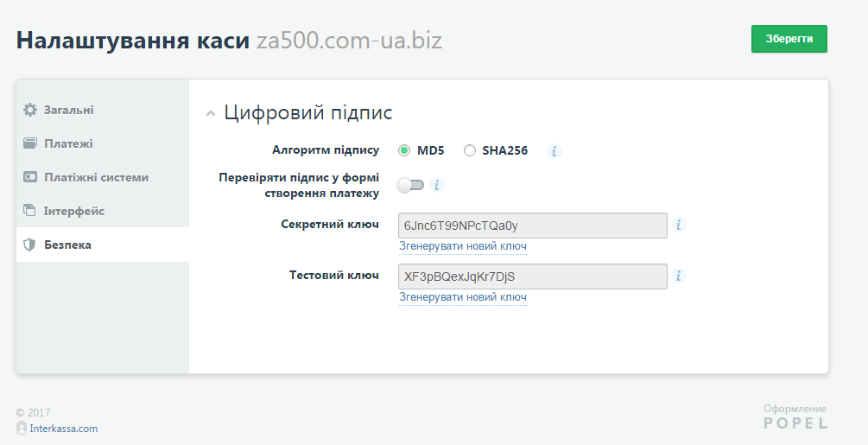Viewport: 868px width, 445px height.
Task: Click the Секретний ключ input field
Action: coord(532,226)
